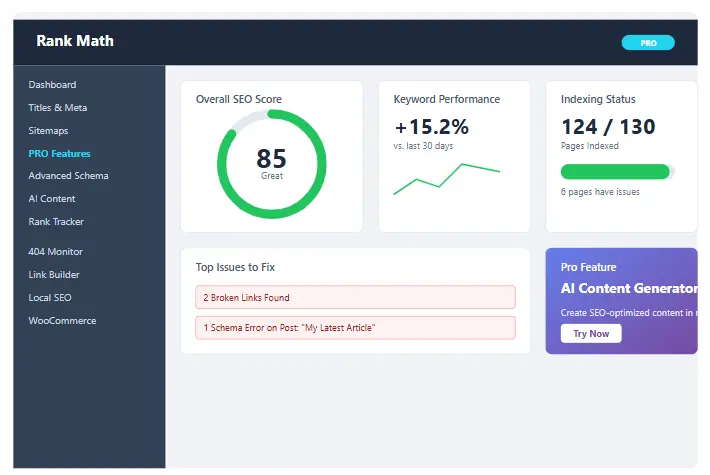This screenshot has width=710, height=475.
Task: Go to Titles & Meta settings
Action: click(x=58, y=108)
